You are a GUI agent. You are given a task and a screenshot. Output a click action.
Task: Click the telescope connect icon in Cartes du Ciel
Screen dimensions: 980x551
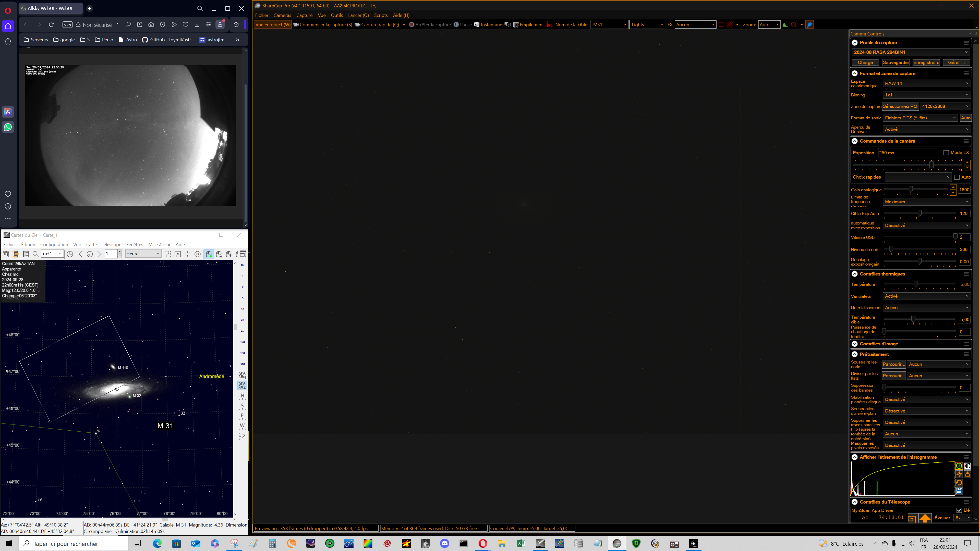pos(209,254)
